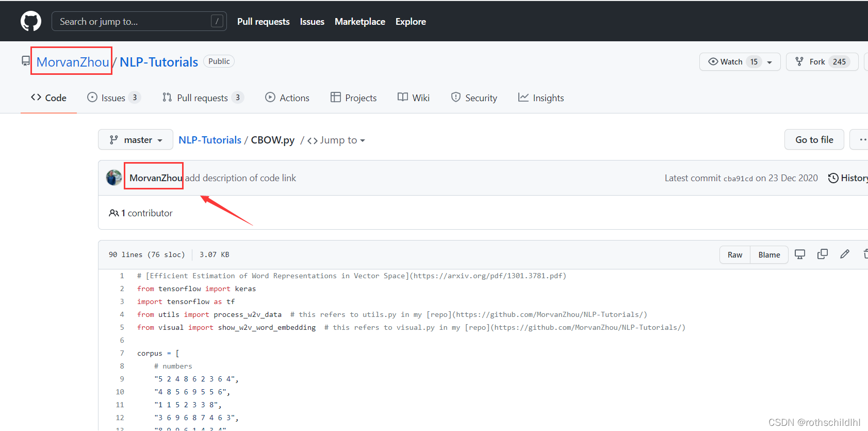Open the Wiki tab
Viewport: 868px width, 431px height.
[x=414, y=98]
